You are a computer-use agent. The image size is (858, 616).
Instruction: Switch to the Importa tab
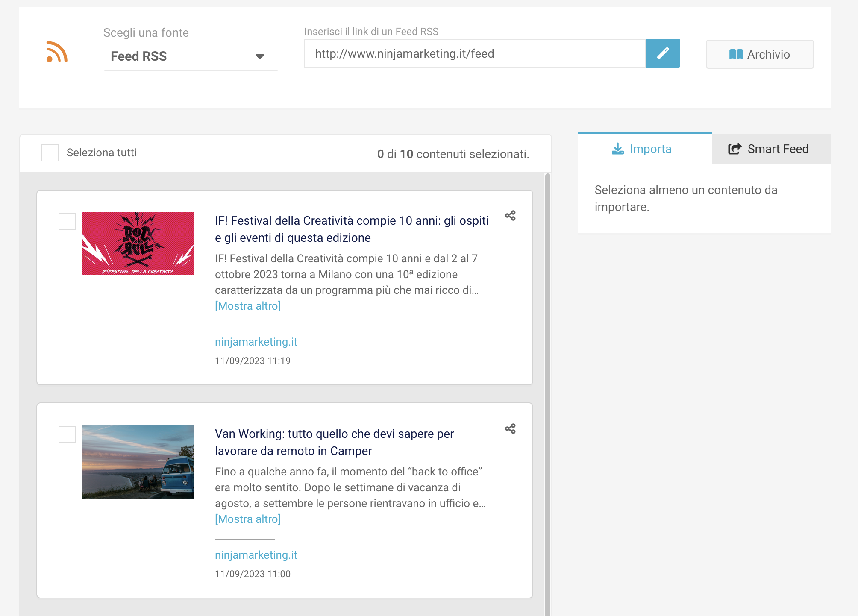click(x=644, y=149)
